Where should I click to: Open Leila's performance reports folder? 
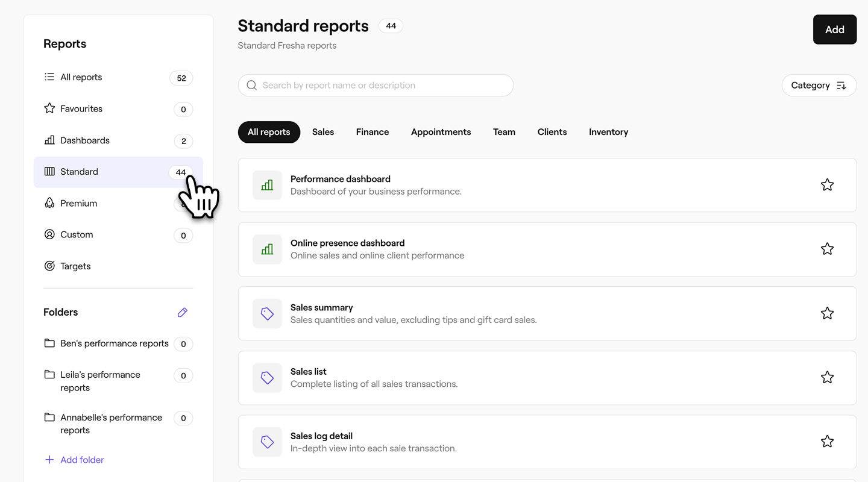[x=118, y=381]
